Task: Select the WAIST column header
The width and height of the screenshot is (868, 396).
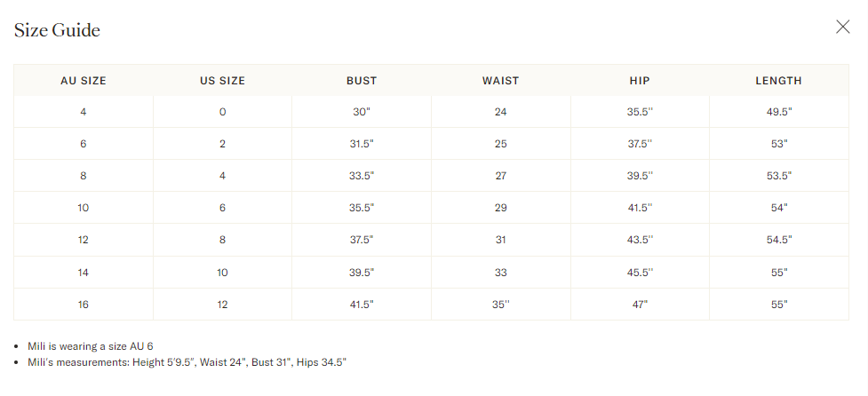Action: 500,81
